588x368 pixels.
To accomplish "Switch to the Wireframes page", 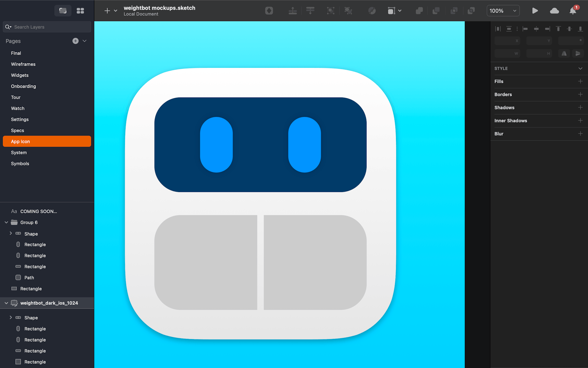I will [x=23, y=64].
